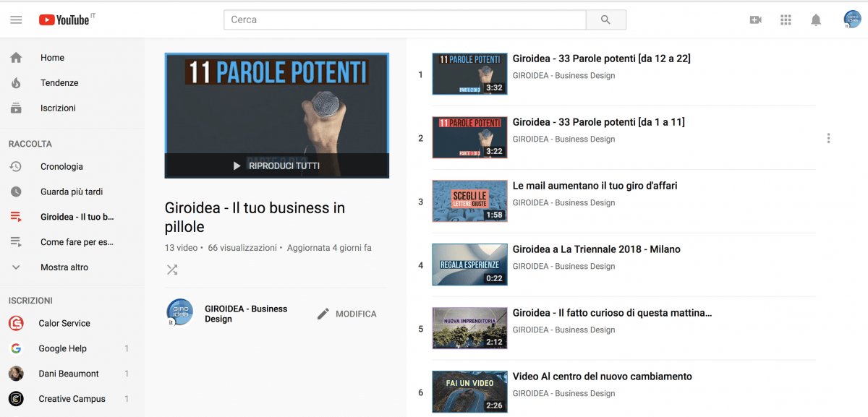Viewport: 868px width, 417px height.
Task: Click Calor Service channel avatar
Action: (x=16, y=323)
